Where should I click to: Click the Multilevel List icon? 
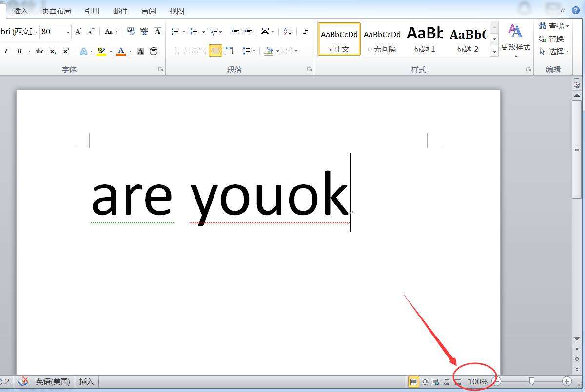[x=213, y=32]
